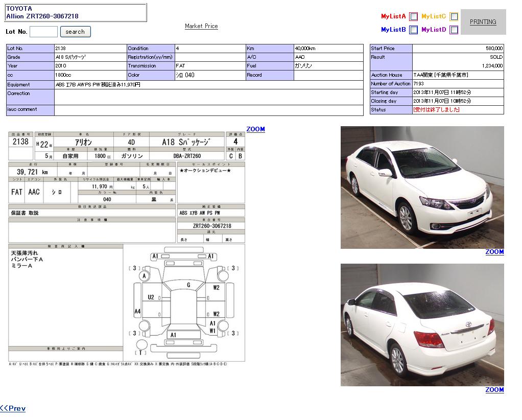522x420 pixels.
Task: Enable the MyListB checkbox
Action: pyautogui.click(x=413, y=30)
